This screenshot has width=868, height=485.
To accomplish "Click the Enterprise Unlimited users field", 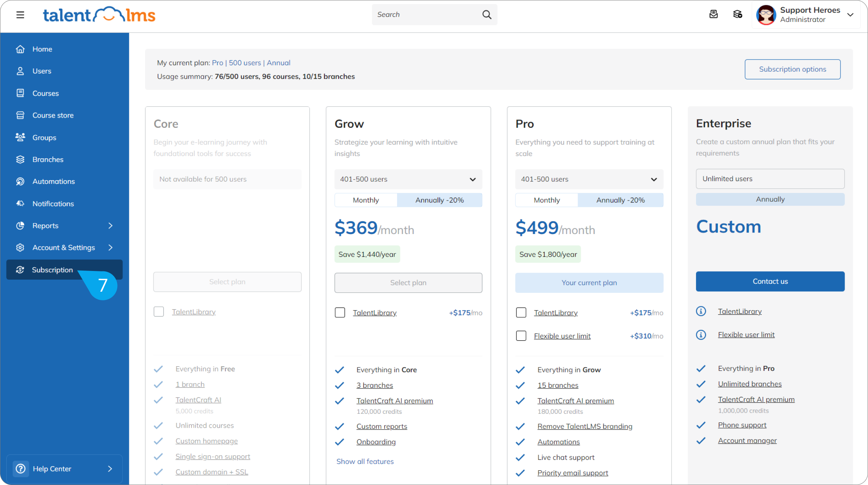I will (770, 179).
